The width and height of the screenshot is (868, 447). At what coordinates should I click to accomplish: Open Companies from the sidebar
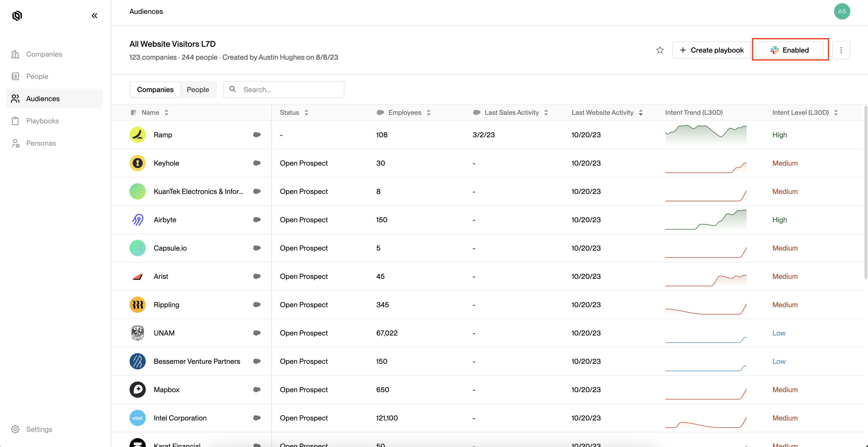(44, 54)
